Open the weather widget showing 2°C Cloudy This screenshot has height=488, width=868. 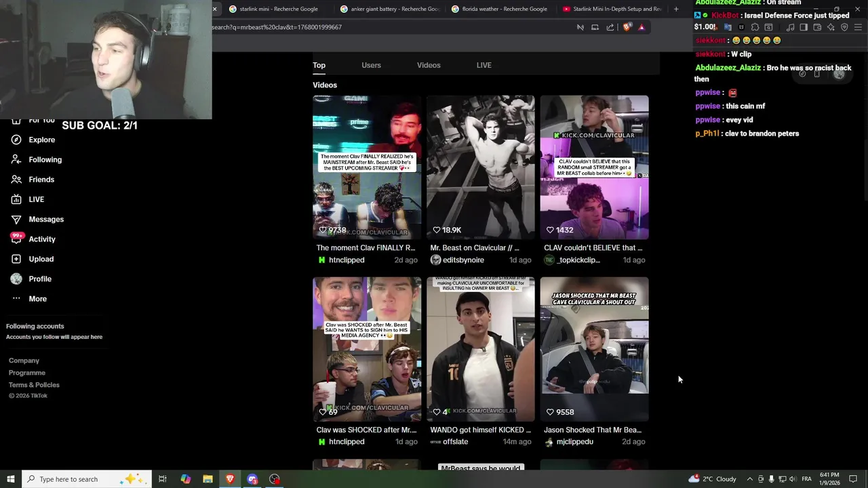(712, 479)
